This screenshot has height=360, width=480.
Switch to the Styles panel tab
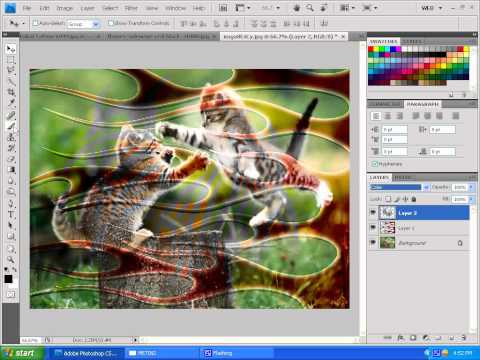[413, 41]
